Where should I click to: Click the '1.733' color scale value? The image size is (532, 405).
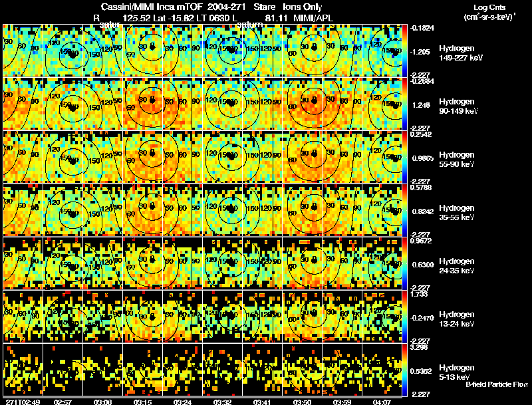tap(419, 294)
